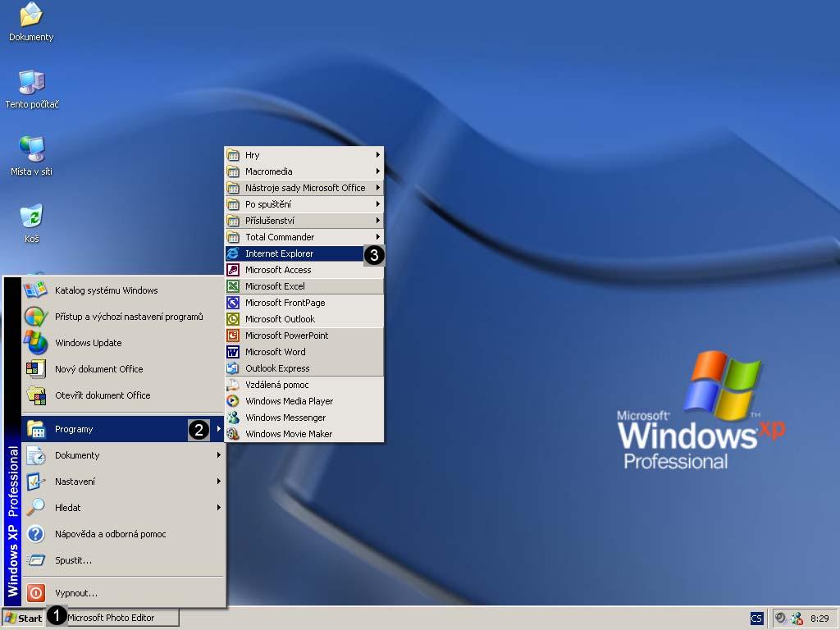Click the Po spuštění folder label
The width and height of the screenshot is (840, 630).
(268, 204)
